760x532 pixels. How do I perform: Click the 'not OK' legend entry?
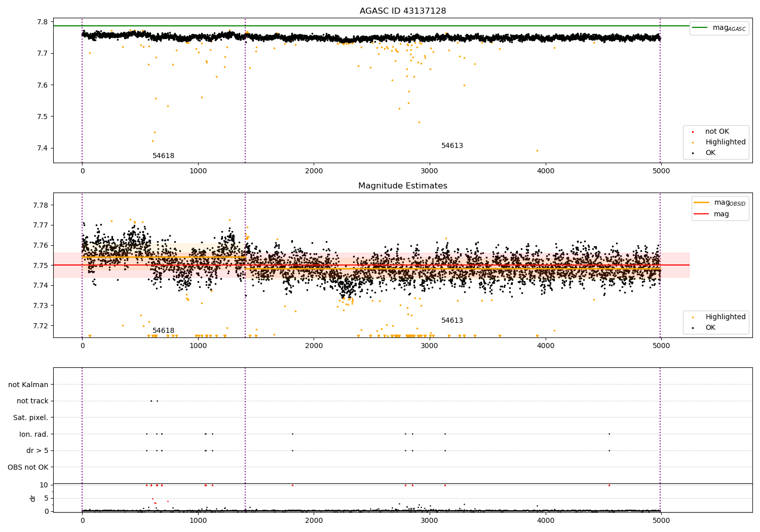717,132
